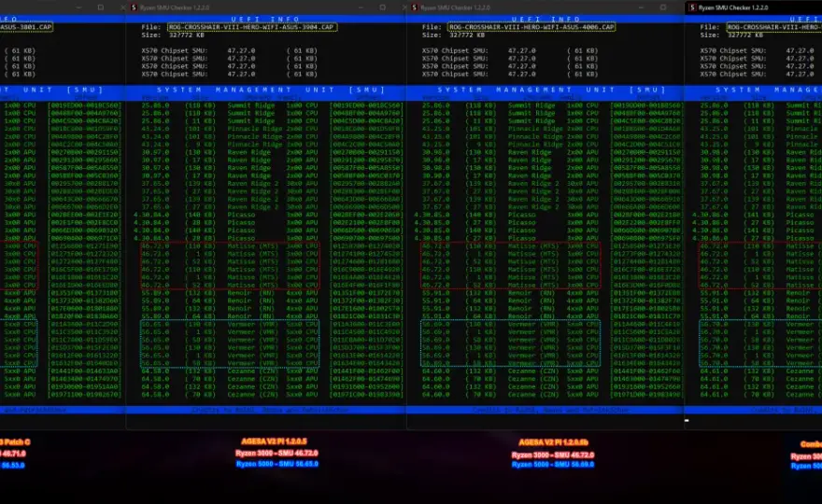This screenshot has height=504, width=822.
Task: Click the app icon of the 3904.CAP Ryzen SMU Checker window
Action: point(134,7)
